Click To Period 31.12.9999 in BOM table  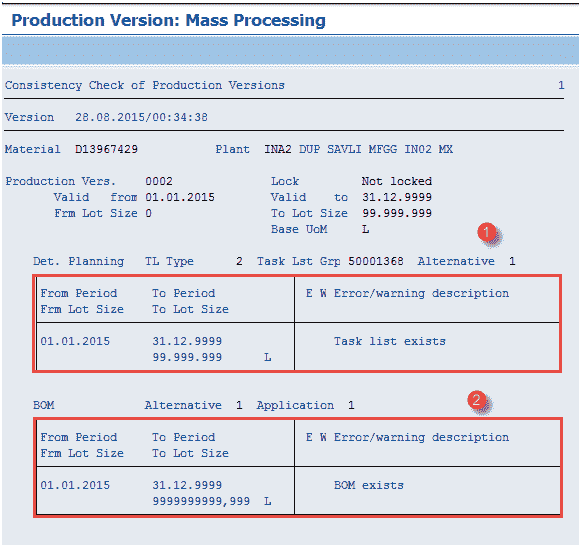pyautogui.click(x=187, y=485)
